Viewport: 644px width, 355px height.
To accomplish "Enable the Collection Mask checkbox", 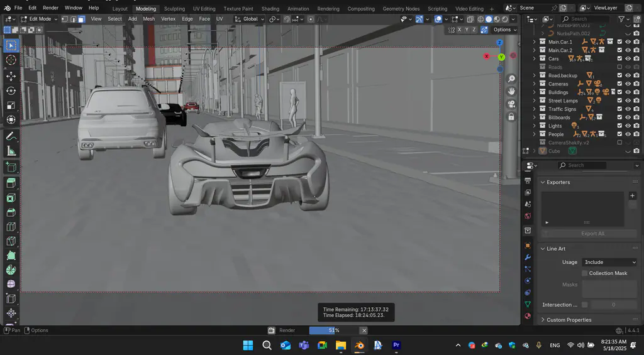I will (585, 273).
